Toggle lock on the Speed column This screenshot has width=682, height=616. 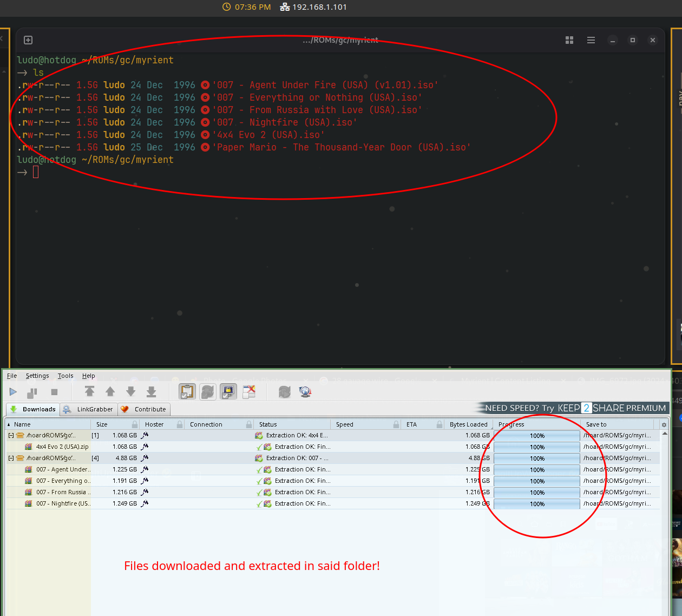(x=396, y=424)
